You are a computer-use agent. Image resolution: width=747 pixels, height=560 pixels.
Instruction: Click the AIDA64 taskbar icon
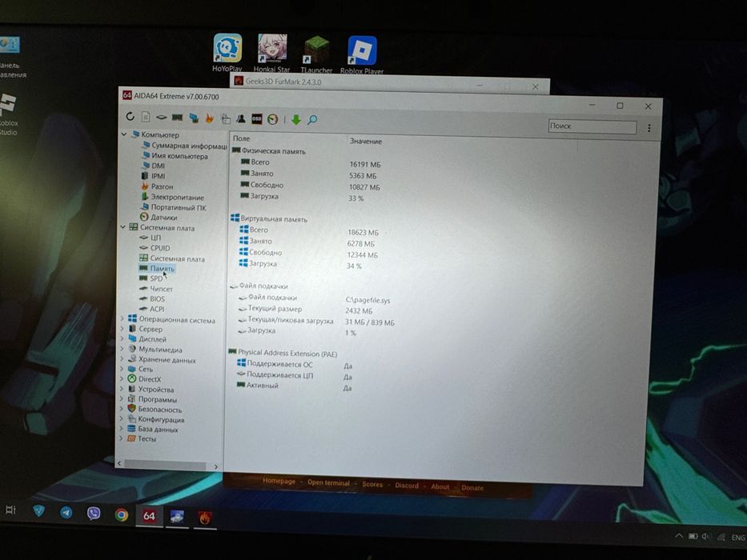149,516
